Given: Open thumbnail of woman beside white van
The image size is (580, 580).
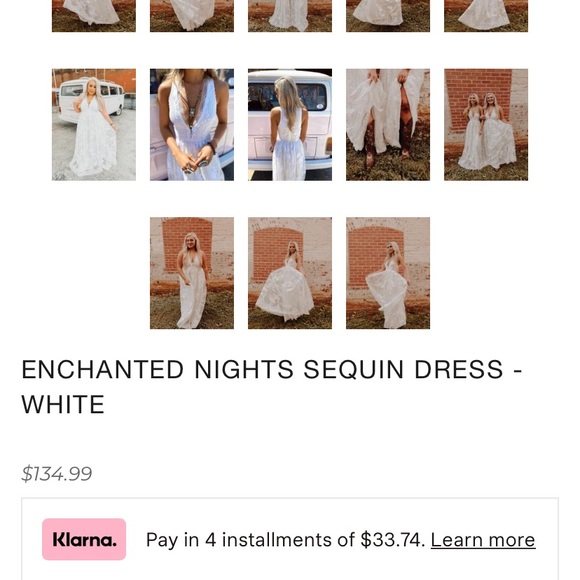Looking at the screenshot, I should (94, 125).
